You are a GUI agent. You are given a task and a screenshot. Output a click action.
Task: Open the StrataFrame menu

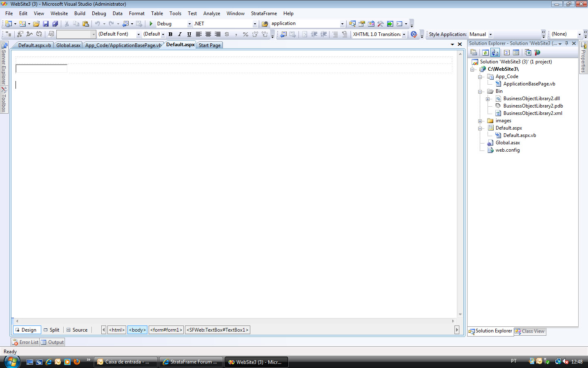point(263,13)
